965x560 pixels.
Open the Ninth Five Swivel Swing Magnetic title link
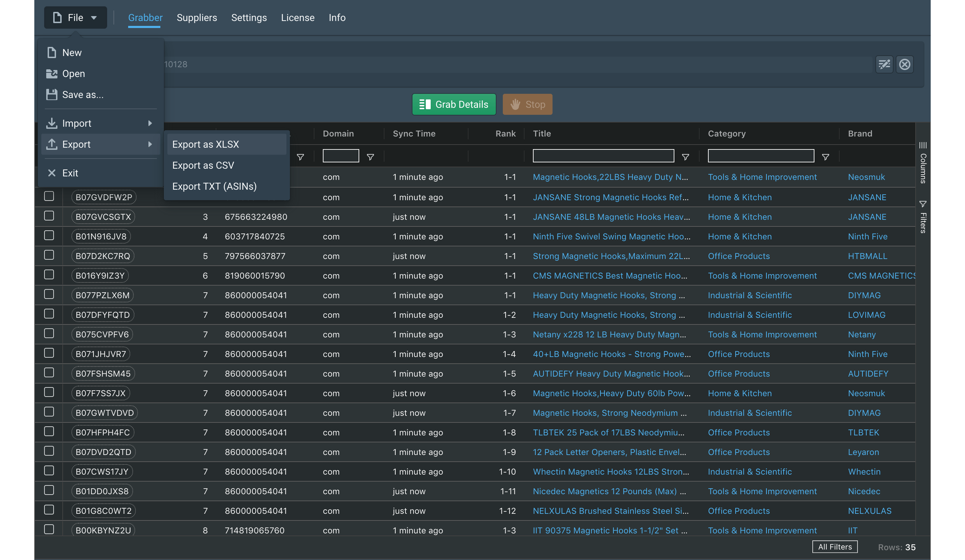(612, 237)
